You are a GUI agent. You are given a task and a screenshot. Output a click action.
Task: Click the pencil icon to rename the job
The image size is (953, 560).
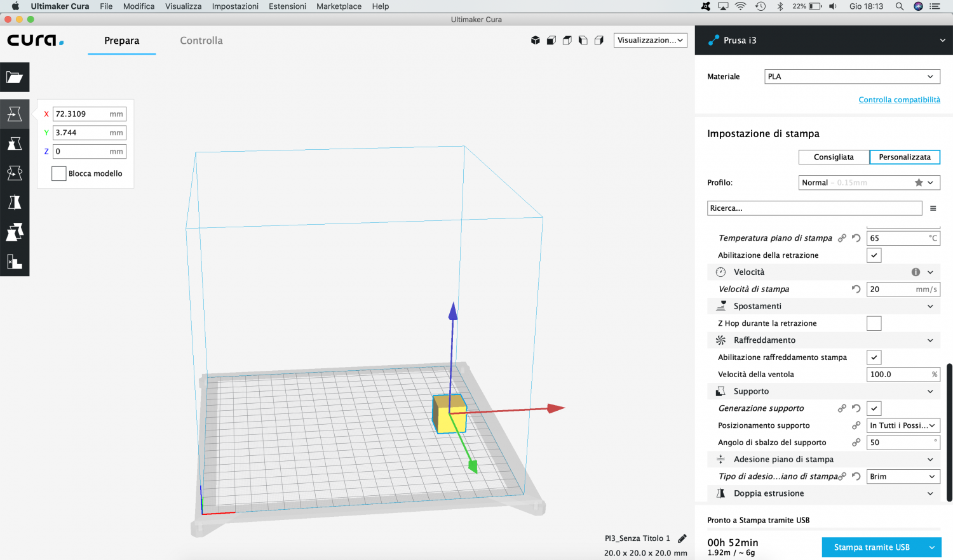[682, 538]
